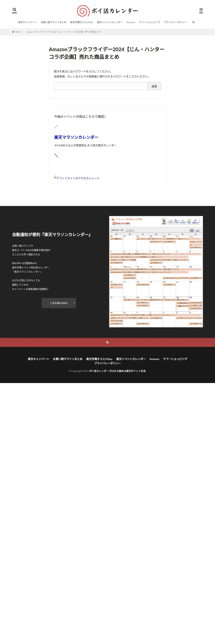Click footer link プライバシーポリシー

click(x=107, y=363)
